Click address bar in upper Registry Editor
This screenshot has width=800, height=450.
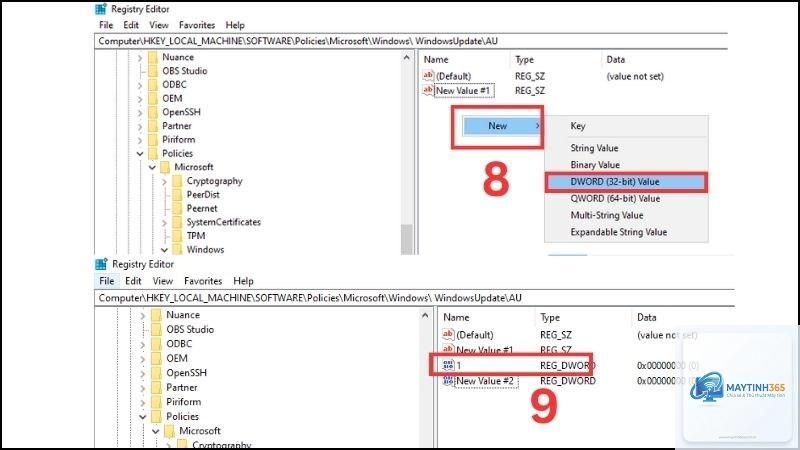(x=411, y=41)
